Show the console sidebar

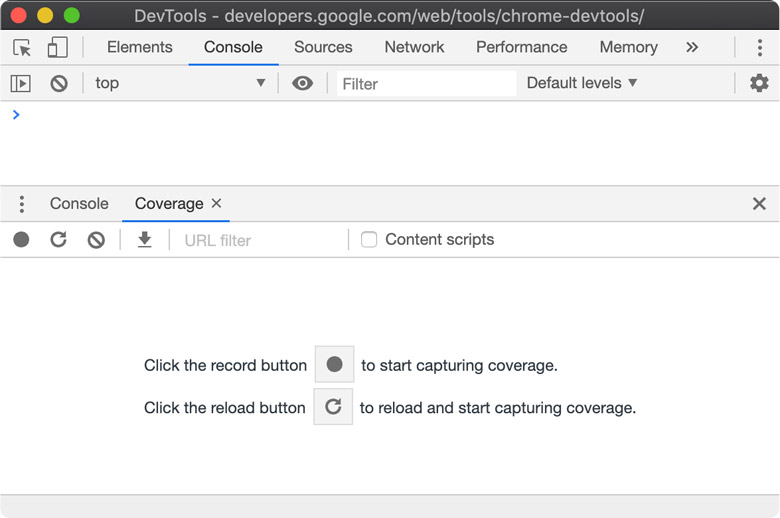[20, 83]
